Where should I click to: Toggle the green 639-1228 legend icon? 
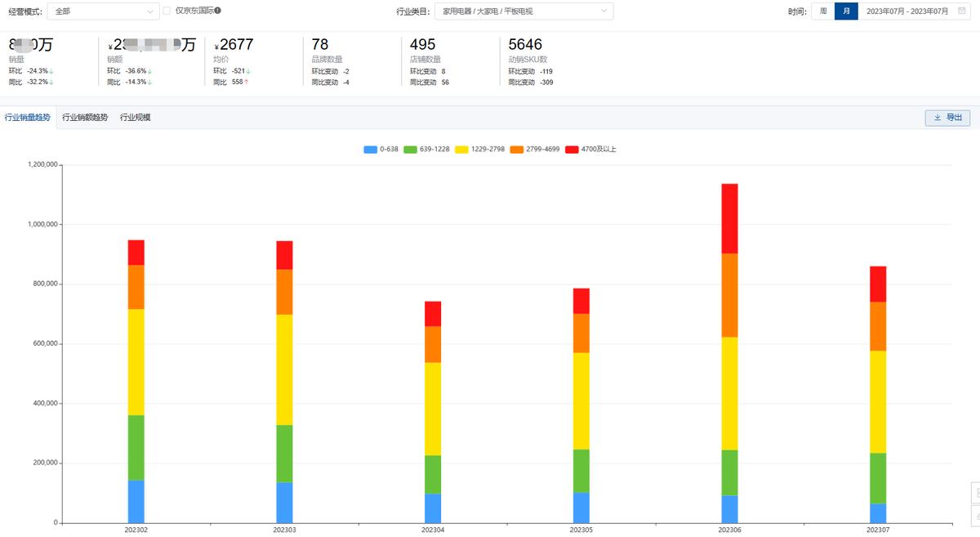click(x=410, y=150)
